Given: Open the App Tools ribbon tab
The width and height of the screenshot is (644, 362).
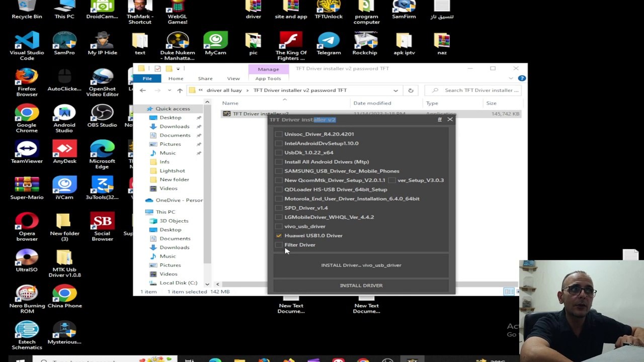Looking at the screenshot, I should point(268,78).
